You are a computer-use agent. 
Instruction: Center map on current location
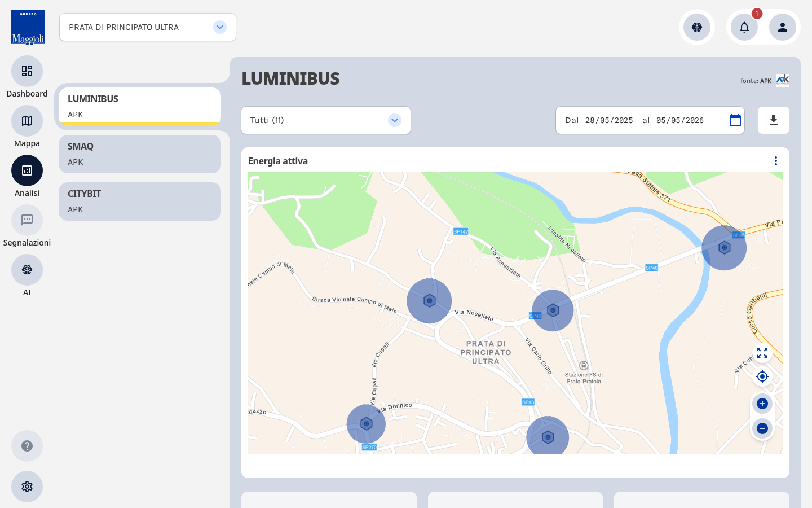(x=762, y=376)
